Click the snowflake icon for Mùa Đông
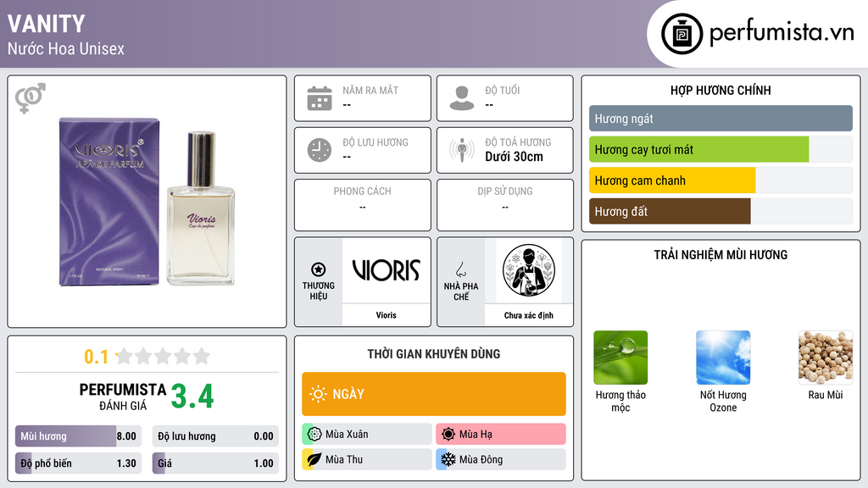Image resolution: width=868 pixels, height=488 pixels. coord(448,459)
